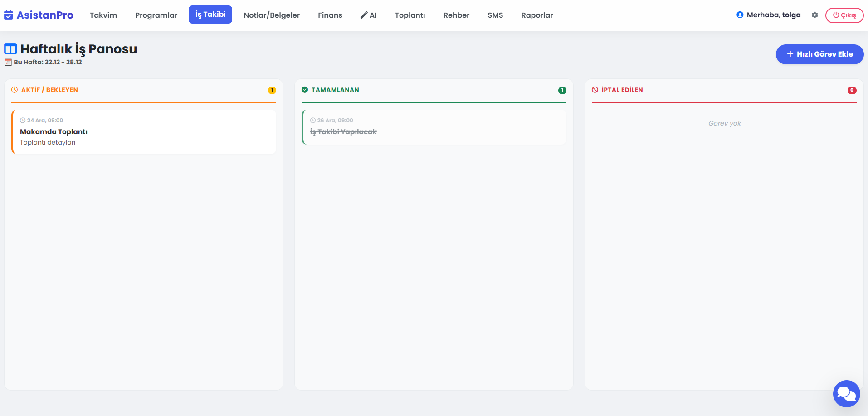The image size is (868, 416).
Task: Click the green count badge in Tamamlanan column
Action: point(562,90)
